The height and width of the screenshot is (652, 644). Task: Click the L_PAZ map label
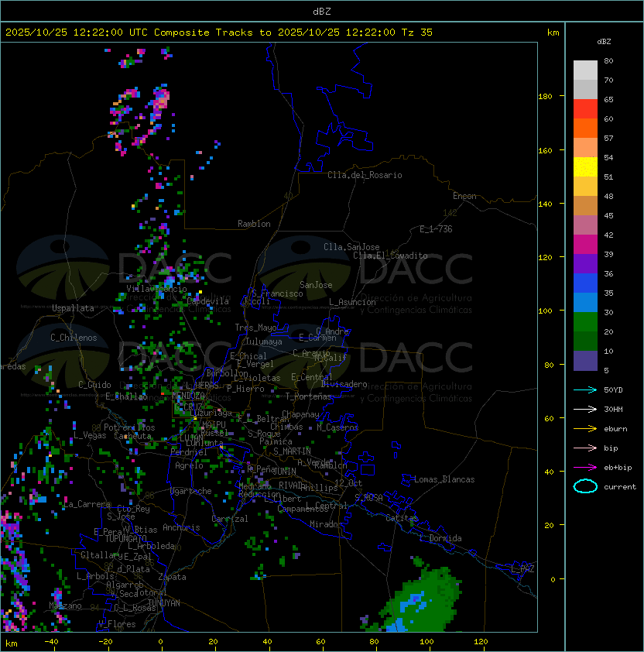pyautogui.click(x=522, y=569)
